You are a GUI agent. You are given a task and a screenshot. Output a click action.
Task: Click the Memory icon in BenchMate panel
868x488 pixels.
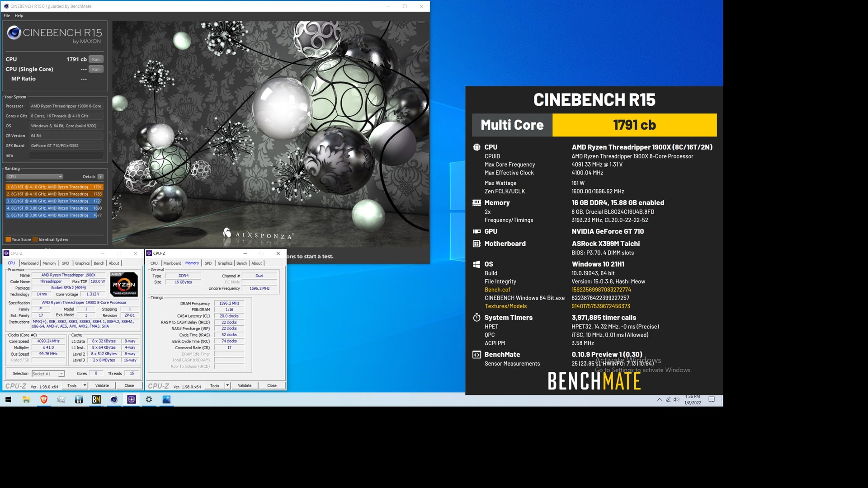pyautogui.click(x=476, y=203)
